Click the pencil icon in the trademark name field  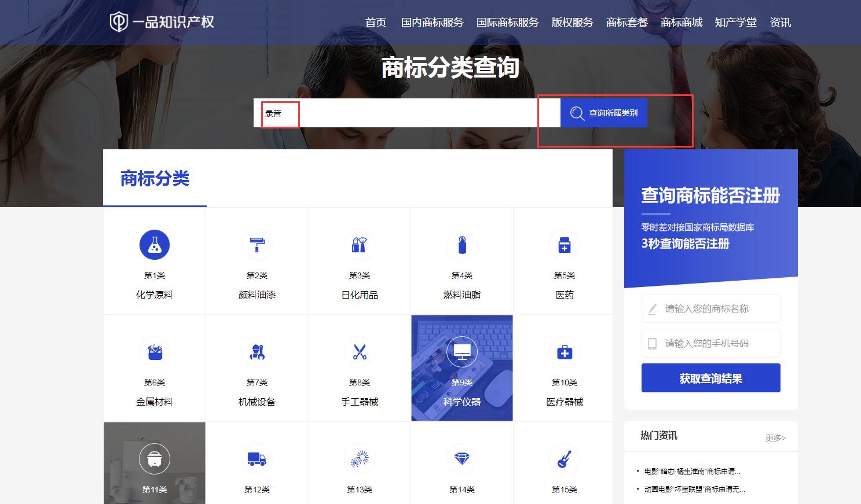652,309
